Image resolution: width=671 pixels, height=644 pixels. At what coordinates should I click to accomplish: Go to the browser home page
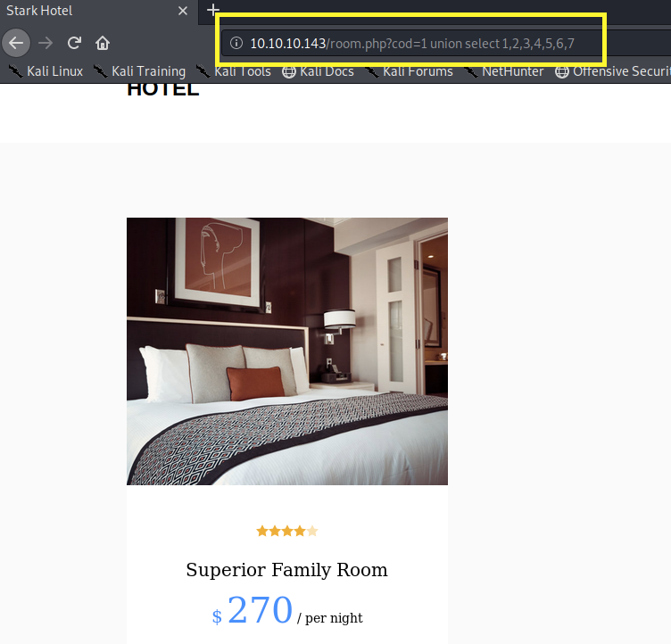(103, 43)
